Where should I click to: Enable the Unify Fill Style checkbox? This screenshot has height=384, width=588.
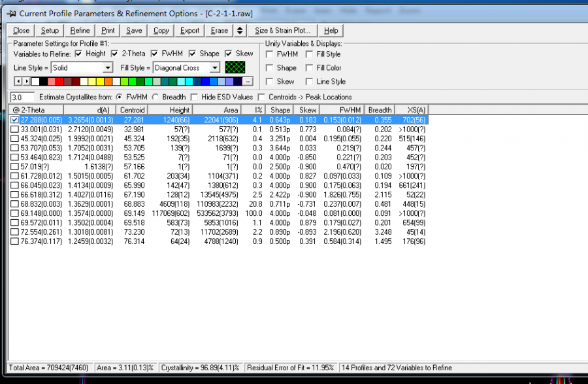click(309, 54)
